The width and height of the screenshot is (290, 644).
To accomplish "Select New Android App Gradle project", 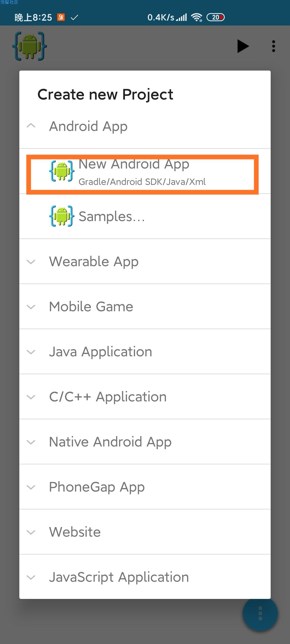I will [145, 171].
